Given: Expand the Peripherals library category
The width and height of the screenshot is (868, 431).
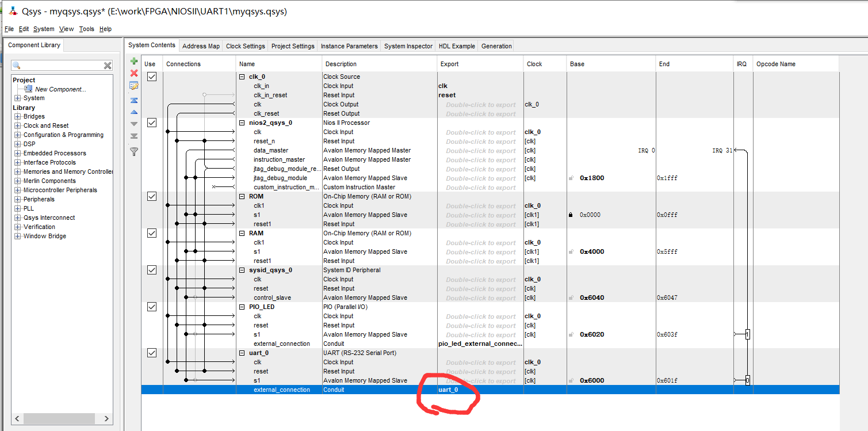Looking at the screenshot, I should coord(17,199).
